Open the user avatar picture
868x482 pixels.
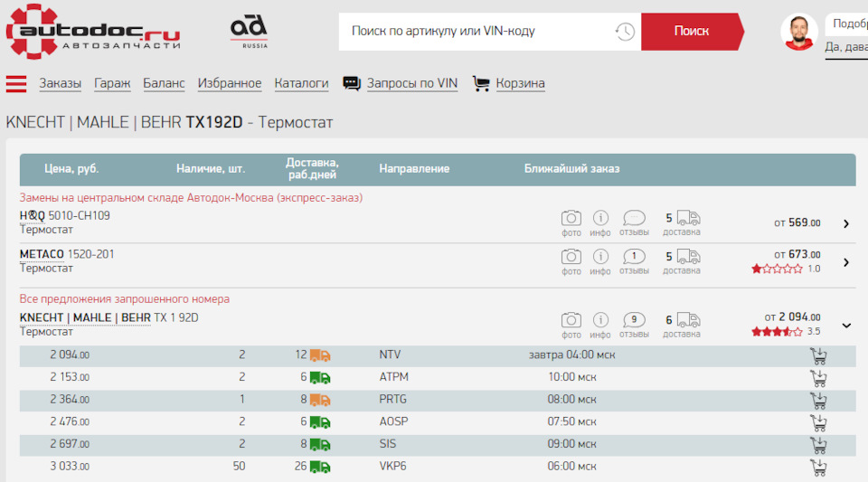pyautogui.click(x=798, y=32)
